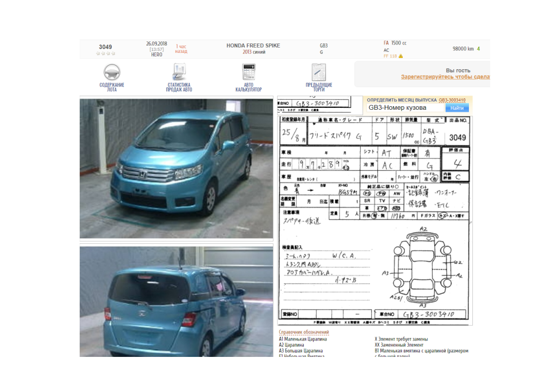
Task: Click the 'A2 Царапина' legend entry
Action: (x=291, y=345)
